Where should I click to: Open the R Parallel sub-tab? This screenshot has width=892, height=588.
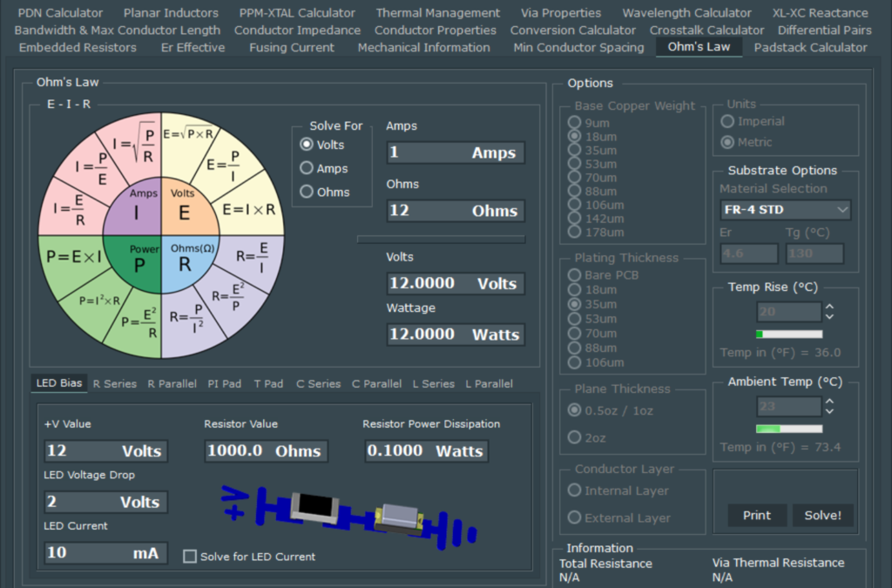pos(172,383)
